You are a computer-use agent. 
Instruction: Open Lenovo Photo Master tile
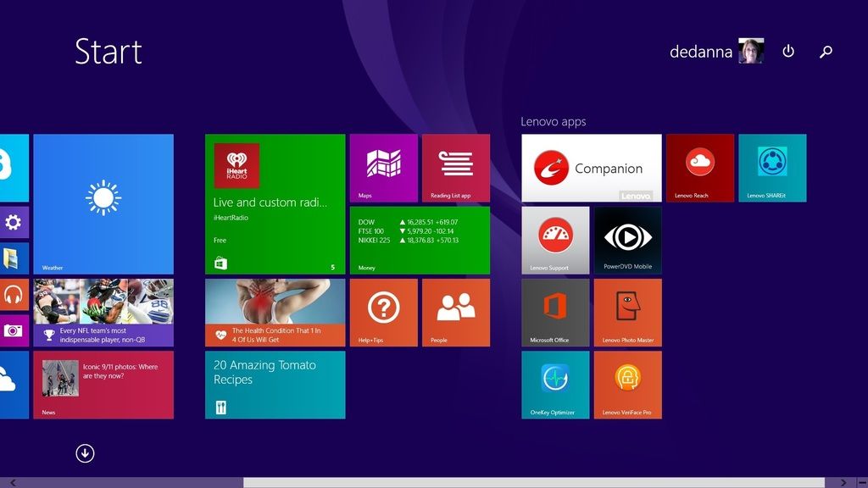[x=627, y=312]
